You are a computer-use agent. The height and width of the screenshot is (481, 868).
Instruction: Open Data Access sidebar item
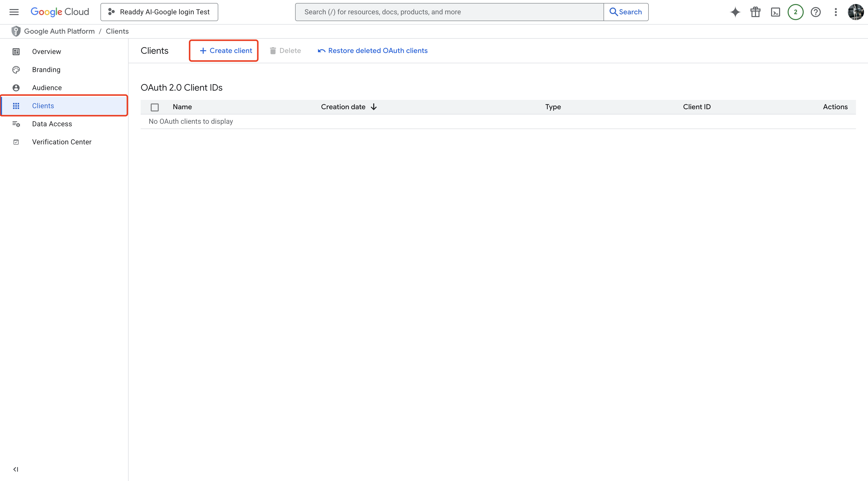[x=52, y=124]
